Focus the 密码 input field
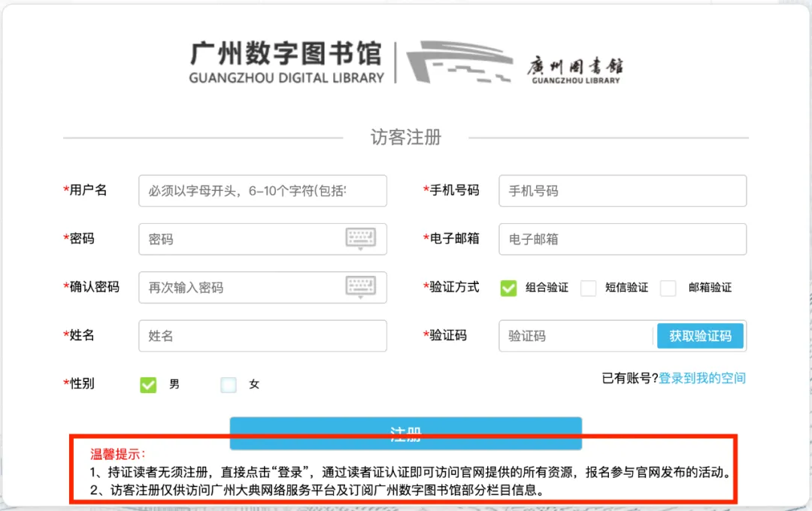This screenshot has width=812, height=511. 262,239
